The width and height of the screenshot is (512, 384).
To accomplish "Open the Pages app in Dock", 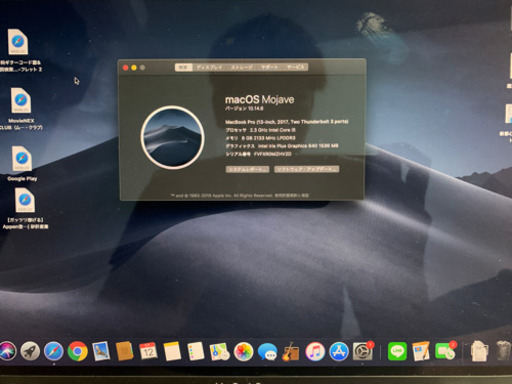I will tap(421, 351).
